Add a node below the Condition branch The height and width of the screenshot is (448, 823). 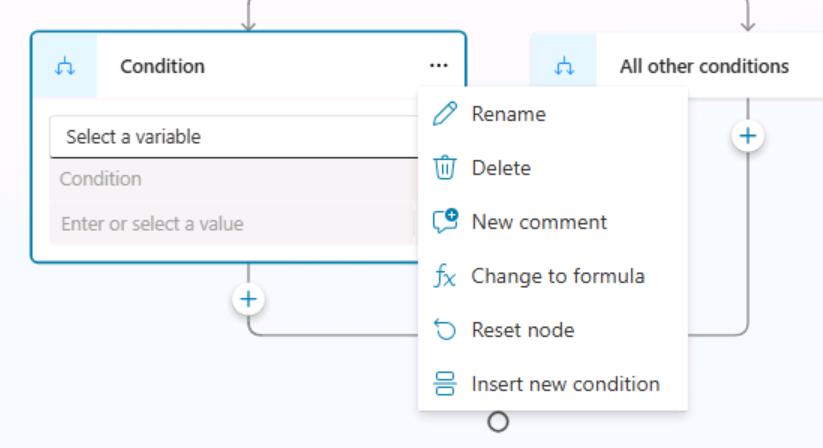248,299
